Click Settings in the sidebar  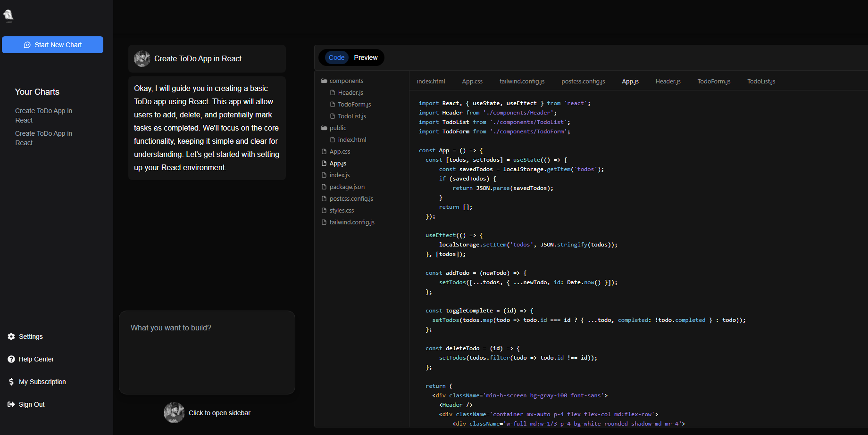click(31, 337)
